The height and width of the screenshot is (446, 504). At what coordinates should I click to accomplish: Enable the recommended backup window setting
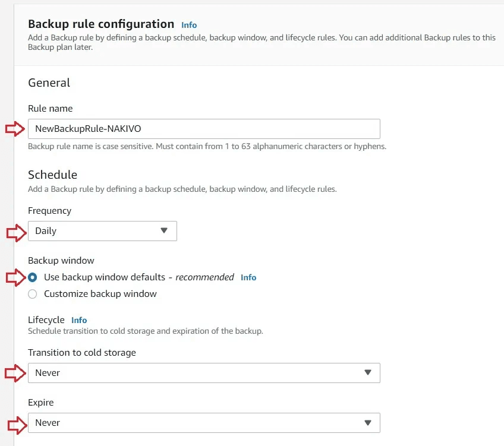coord(32,277)
